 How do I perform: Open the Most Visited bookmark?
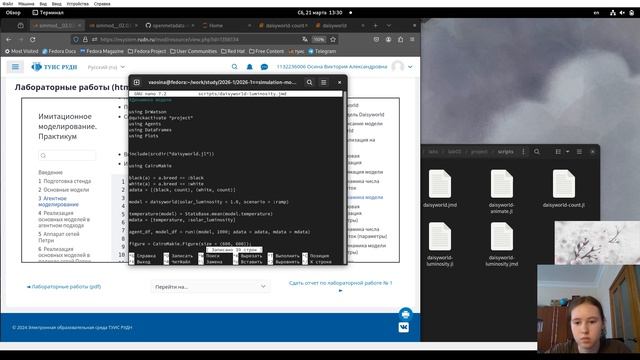tap(21, 51)
